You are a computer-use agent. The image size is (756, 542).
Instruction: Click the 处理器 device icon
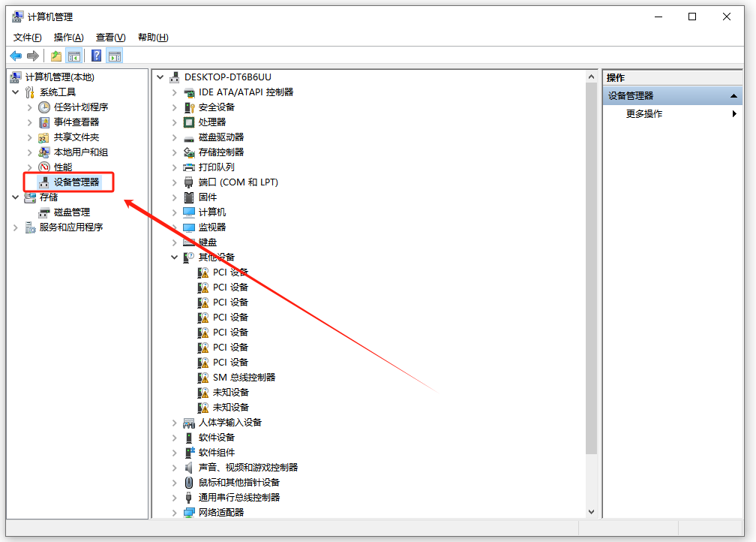click(x=189, y=122)
